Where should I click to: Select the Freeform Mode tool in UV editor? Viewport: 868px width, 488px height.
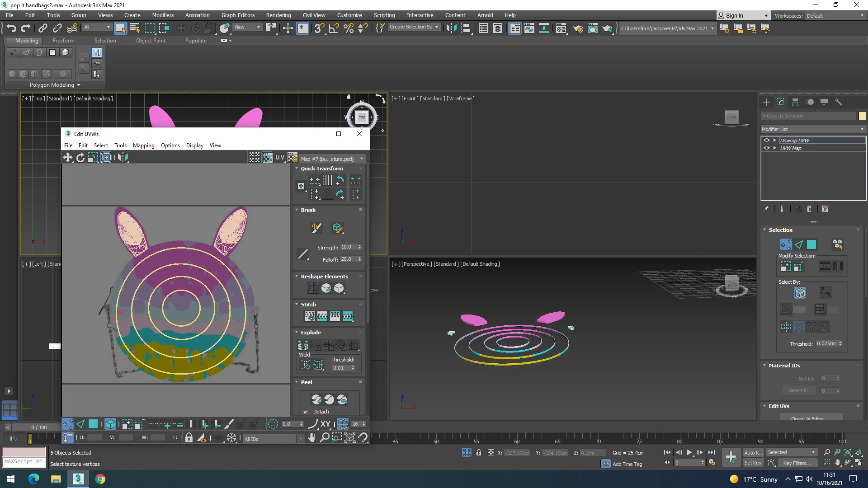[x=106, y=157]
